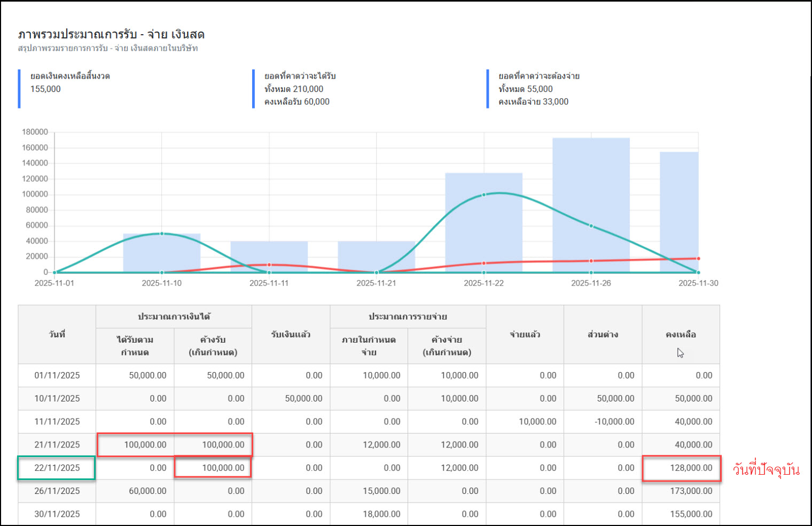
Task: Click the คงเหลือ column header
Action: coord(681,335)
